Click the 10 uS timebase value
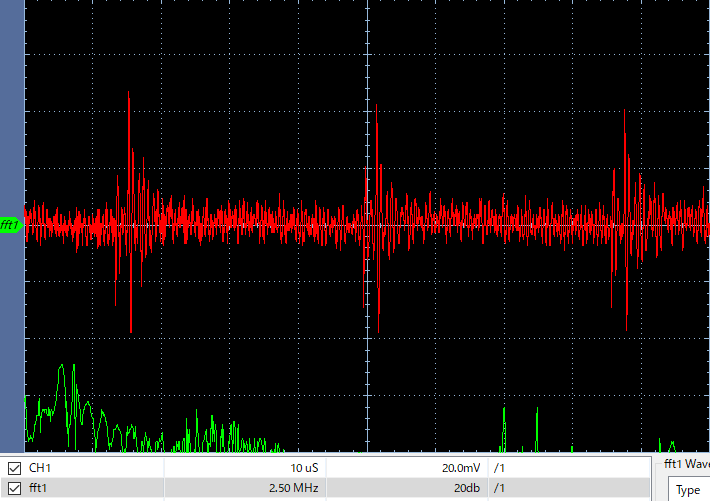710x501 pixels. tap(304, 468)
